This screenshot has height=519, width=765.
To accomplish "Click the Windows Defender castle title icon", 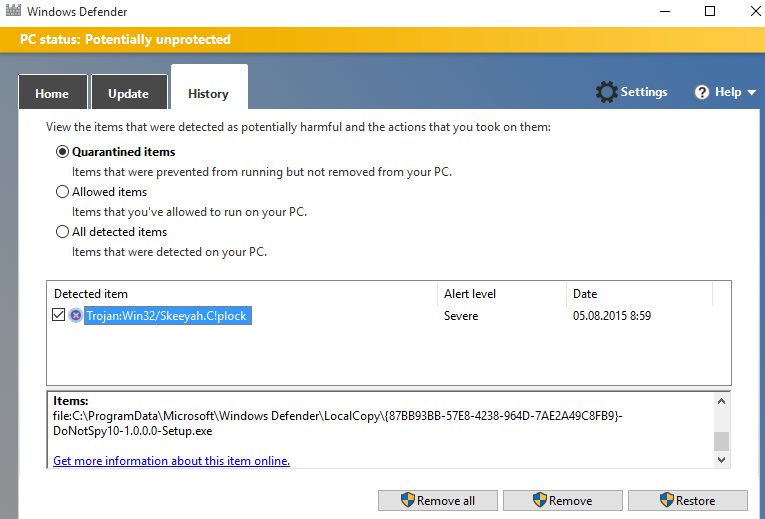I will tap(13, 11).
